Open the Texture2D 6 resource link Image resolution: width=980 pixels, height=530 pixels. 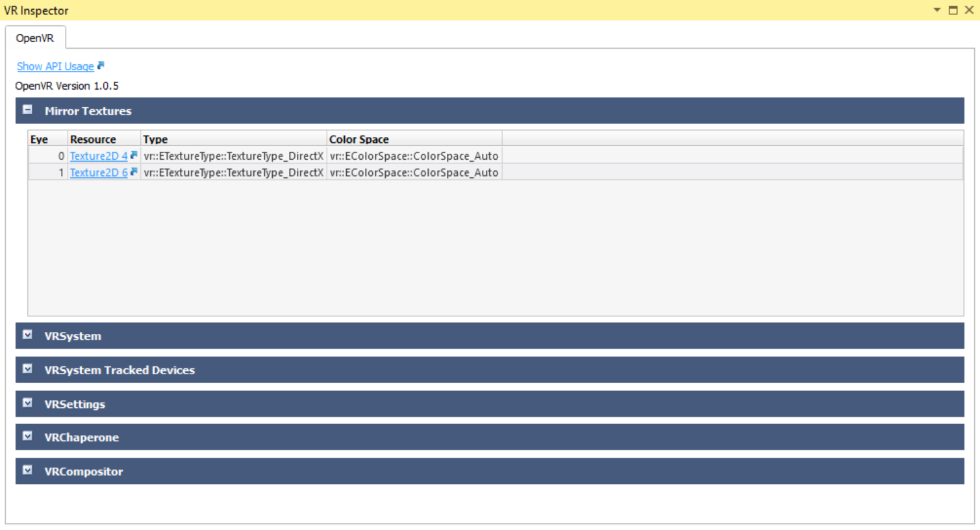(99, 173)
